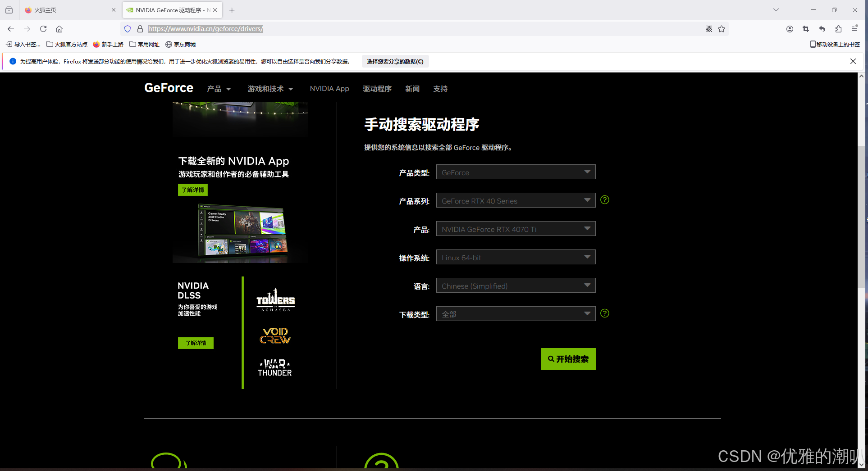The image size is (868, 471).
Task: Click the NVIDIA App laptop preview image
Action: click(242, 231)
